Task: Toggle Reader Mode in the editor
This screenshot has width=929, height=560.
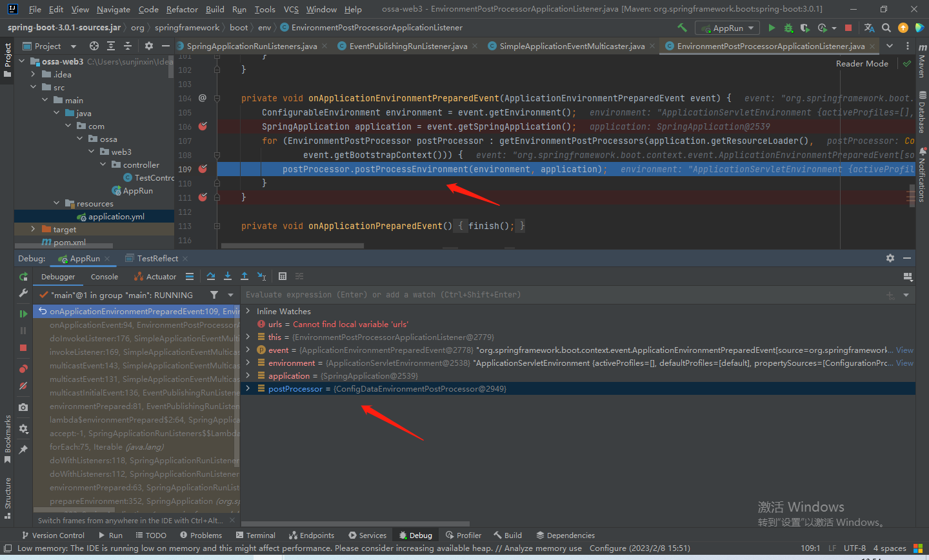Action: [862, 63]
